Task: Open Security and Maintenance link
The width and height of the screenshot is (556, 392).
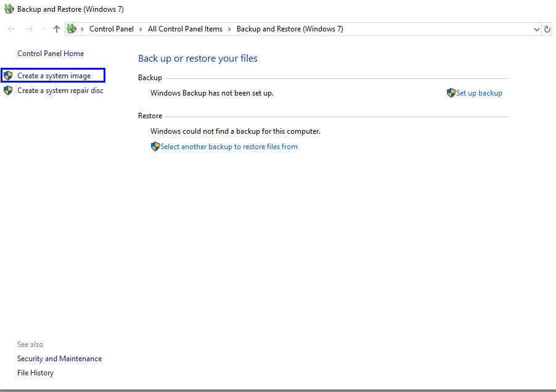Action: click(x=60, y=359)
